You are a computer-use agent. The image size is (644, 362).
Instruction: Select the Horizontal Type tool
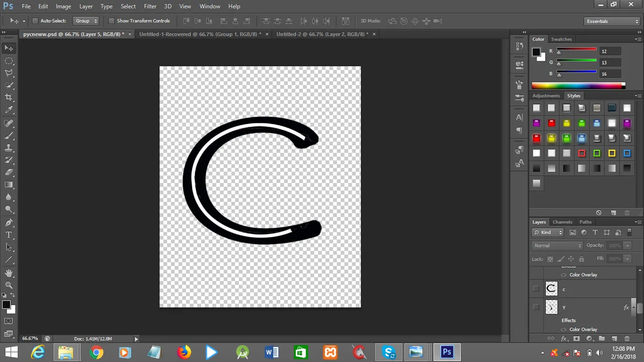(x=9, y=235)
